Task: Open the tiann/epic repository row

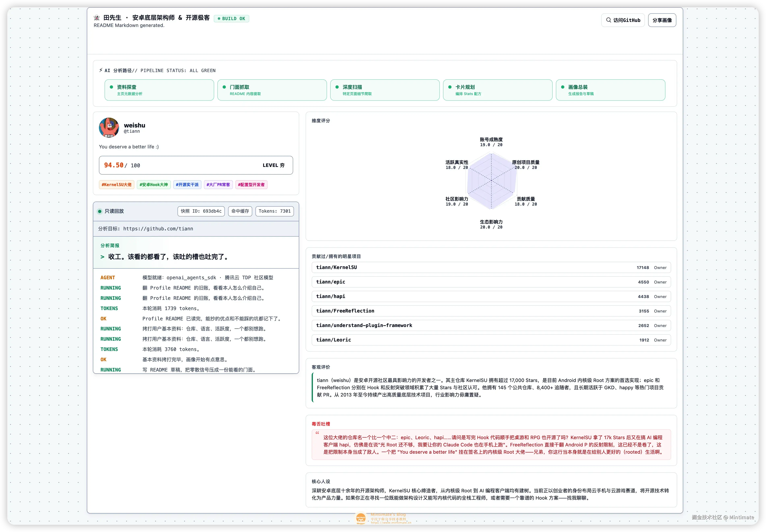Action: [x=491, y=282]
